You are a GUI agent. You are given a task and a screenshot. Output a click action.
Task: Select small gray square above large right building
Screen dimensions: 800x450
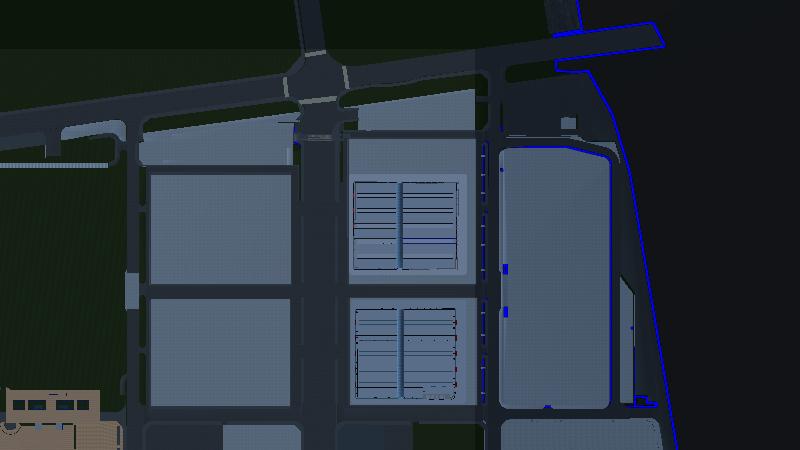(568, 123)
